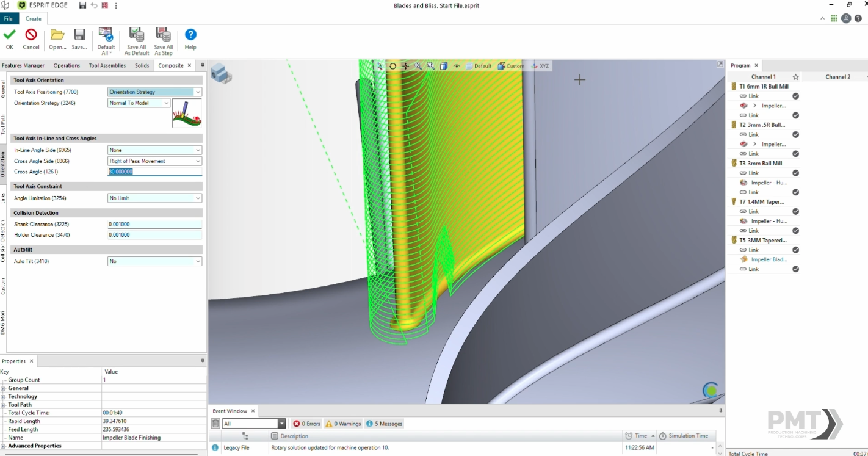The height and width of the screenshot is (456, 868).
Task: Click the XYZ axis button in viewport toolbar
Action: point(540,66)
